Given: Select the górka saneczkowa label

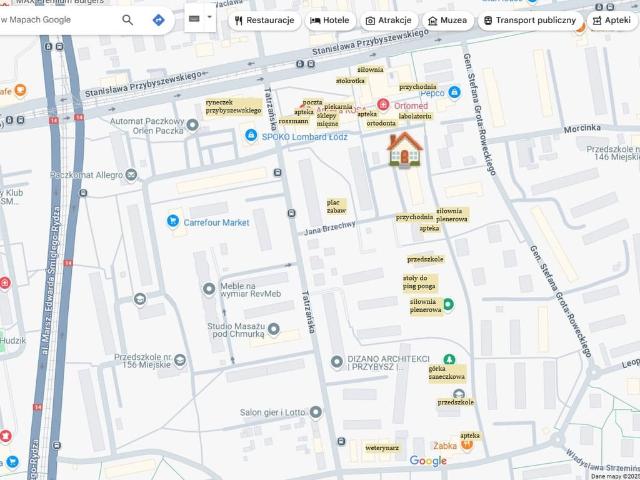Looking at the screenshot, I should 447,373.
